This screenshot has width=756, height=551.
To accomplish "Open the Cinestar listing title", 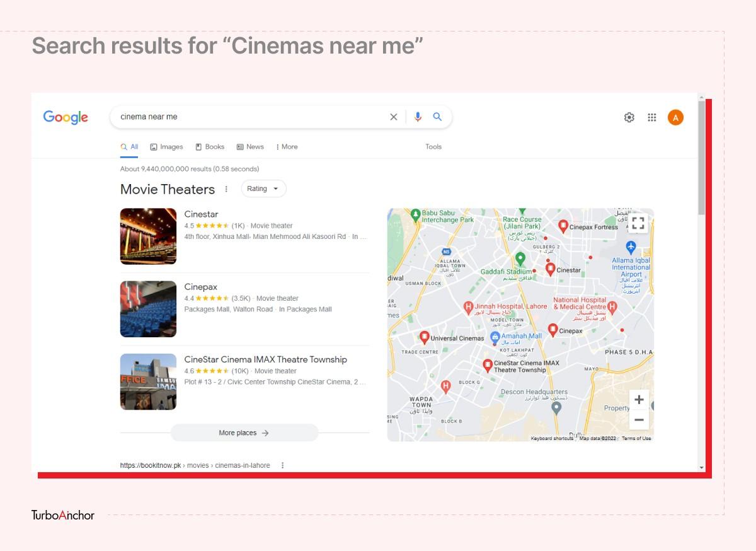I will click(x=201, y=214).
